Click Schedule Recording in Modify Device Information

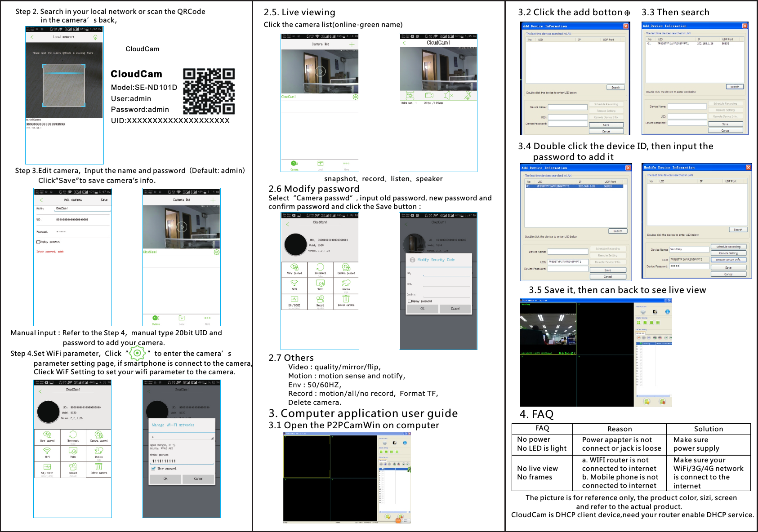pos(728,247)
